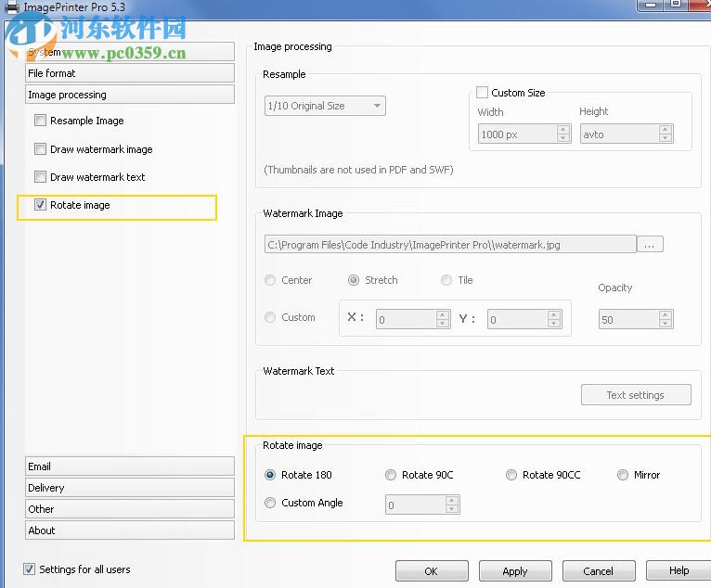The height and width of the screenshot is (588, 711).
Task: Browse for watermark image with ... button
Action: pos(650,244)
